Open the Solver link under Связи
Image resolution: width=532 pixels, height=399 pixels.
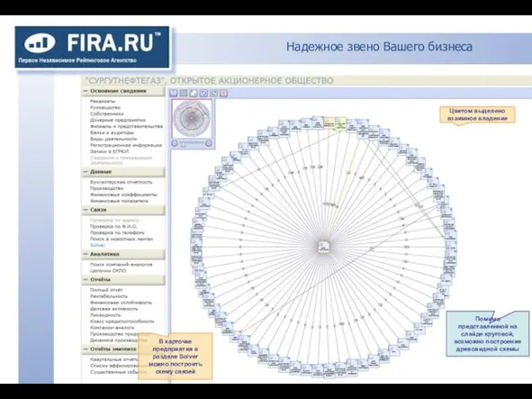pos(98,245)
